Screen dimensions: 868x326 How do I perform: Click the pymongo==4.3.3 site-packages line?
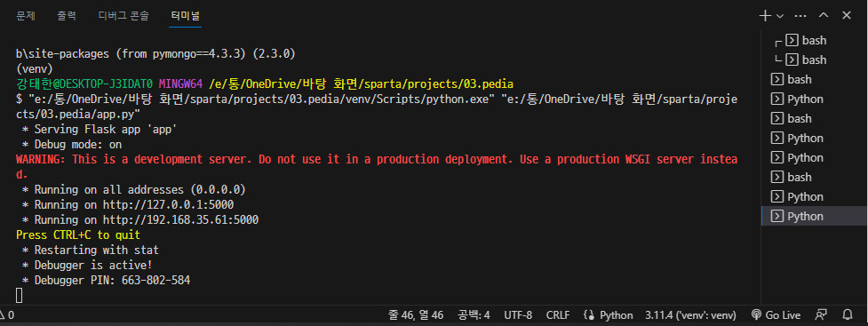tap(155, 54)
